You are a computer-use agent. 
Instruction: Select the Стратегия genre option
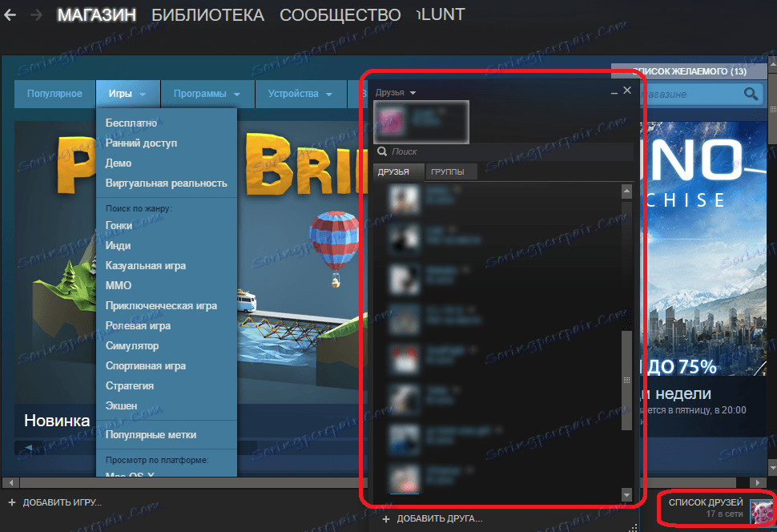click(x=131, y=385)
